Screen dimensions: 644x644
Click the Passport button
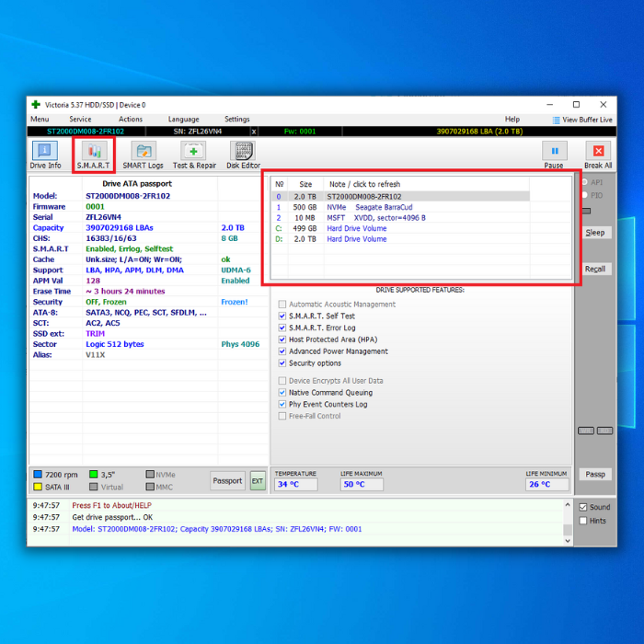tap(227, 481)
